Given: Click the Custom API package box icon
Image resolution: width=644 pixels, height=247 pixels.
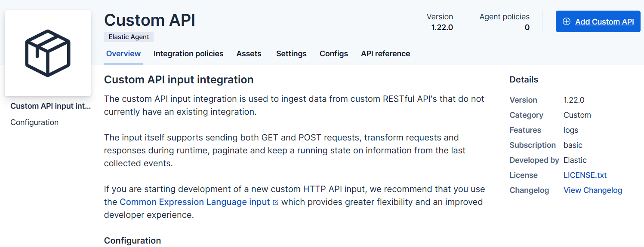Looking at the screenshot, I should click(48, 53).
